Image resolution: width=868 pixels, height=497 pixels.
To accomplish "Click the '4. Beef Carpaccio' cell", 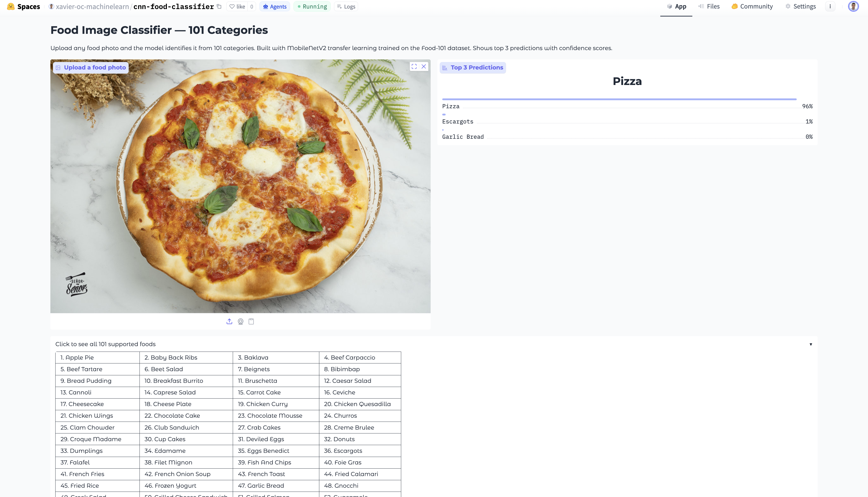I will coord(360,358).
